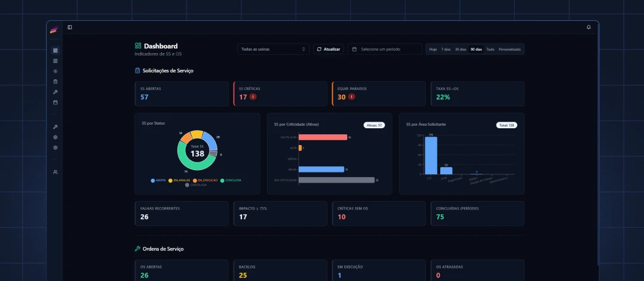This screenshot has height=281, width=644.
Task: Toggle the sidebar panel icon
Action: (x=70, y=27)
